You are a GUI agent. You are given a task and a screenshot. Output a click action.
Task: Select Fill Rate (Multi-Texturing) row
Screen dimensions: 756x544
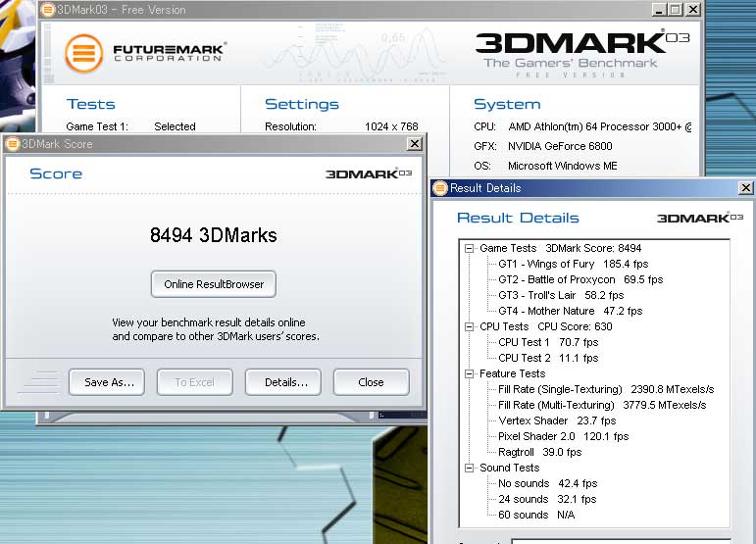pos(602,405)
